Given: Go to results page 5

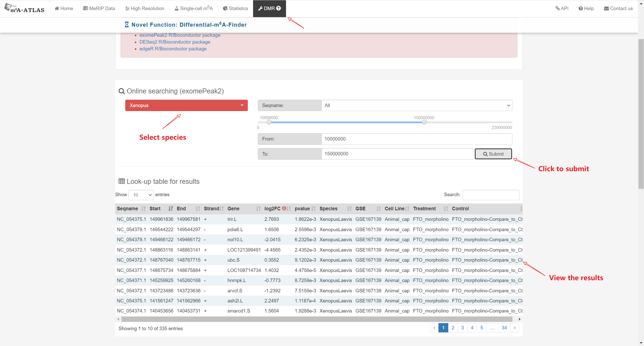Looking at the screenshot, I should tap(482, 328).
